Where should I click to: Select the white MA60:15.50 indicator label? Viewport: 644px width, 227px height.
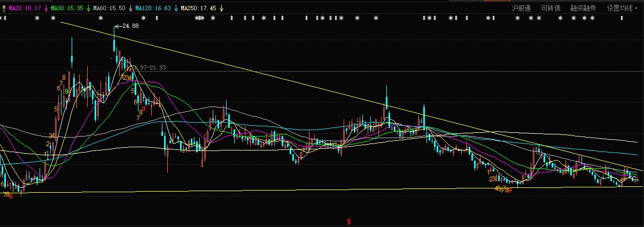click(110, 9)
